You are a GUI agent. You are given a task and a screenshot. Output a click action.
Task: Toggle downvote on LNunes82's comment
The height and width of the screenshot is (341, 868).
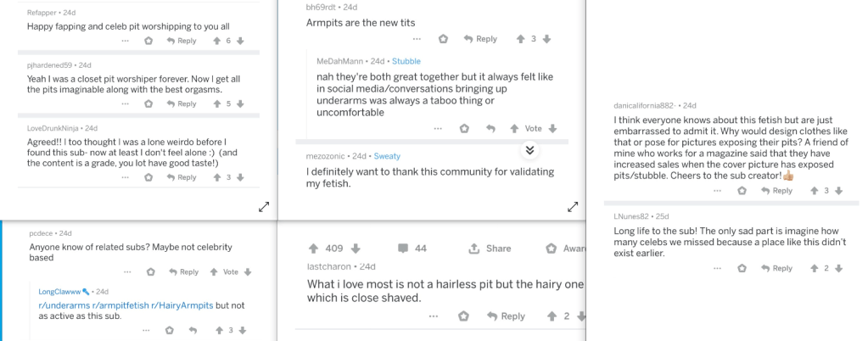point(838,268)
